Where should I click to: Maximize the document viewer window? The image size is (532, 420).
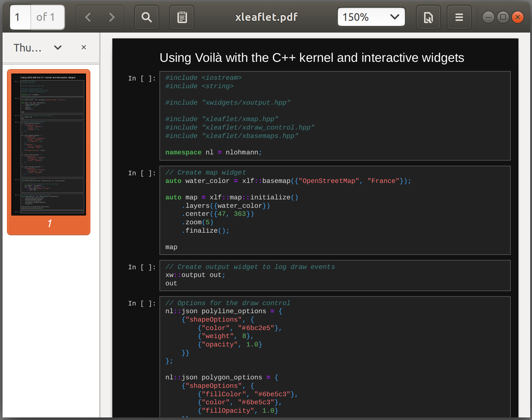point(503,17)
